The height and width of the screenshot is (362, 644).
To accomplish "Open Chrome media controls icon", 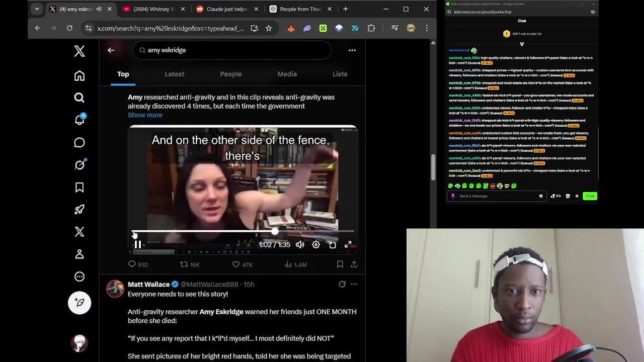I will pos(394,29).
